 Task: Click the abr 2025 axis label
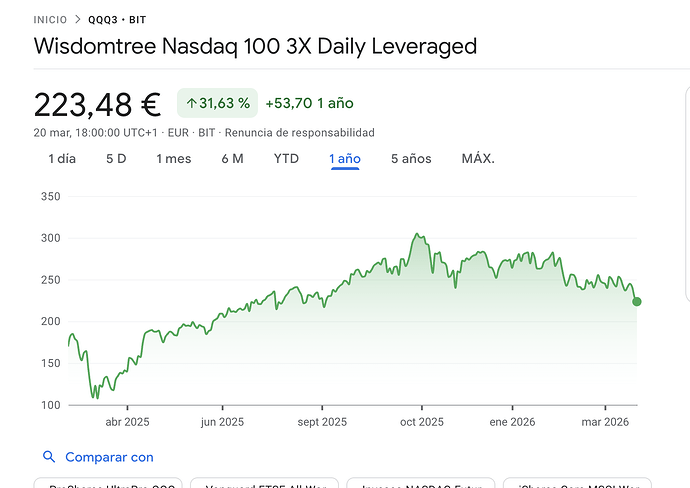[x=127, y=422]
